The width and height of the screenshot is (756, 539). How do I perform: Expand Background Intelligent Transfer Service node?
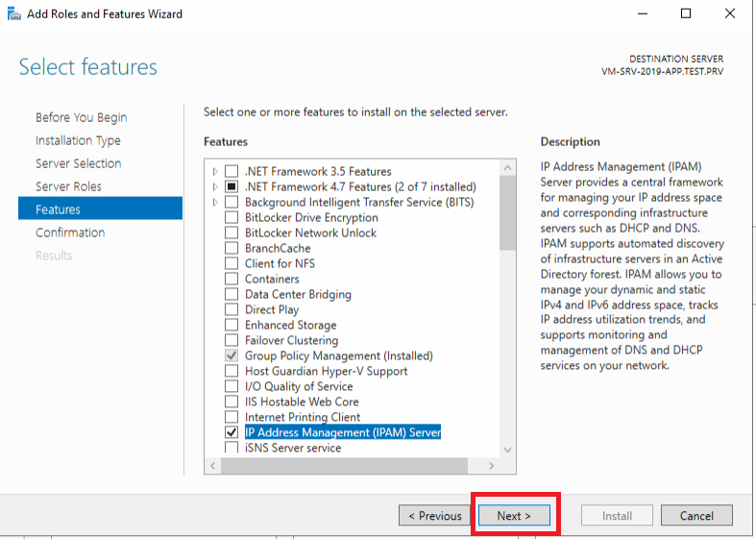(215, 202)
